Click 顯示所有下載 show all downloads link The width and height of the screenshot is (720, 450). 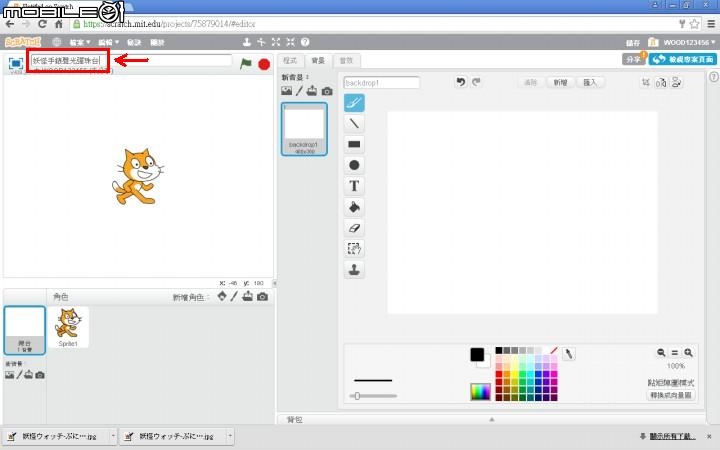click(672, 436)
